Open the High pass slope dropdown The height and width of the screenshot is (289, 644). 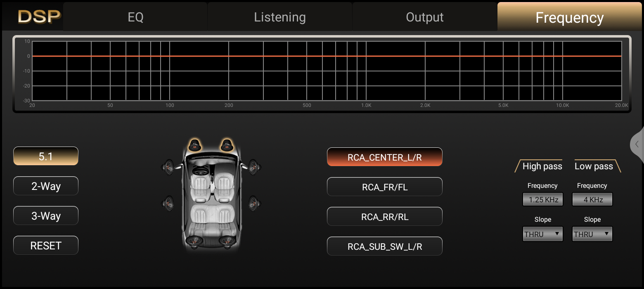pyautogui.click(x=543, y=234)
